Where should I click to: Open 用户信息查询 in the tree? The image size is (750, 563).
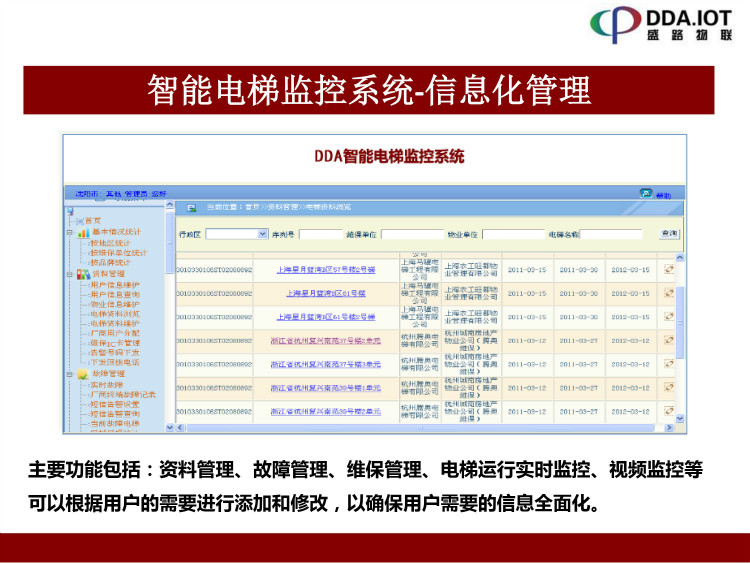pos(115,295)
